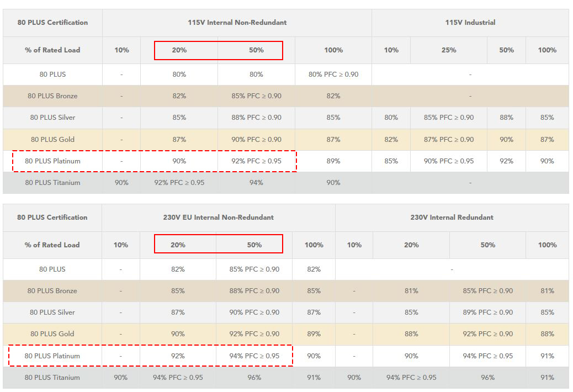Select the "87% PFC ≥ 0.90" cell
The image size is (573, 392).
449,140
